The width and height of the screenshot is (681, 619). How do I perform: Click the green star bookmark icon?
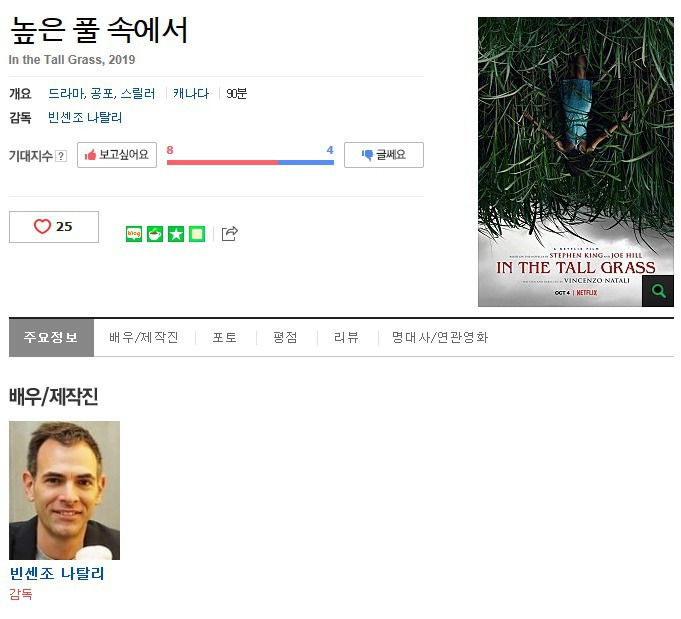click(176, 234)
